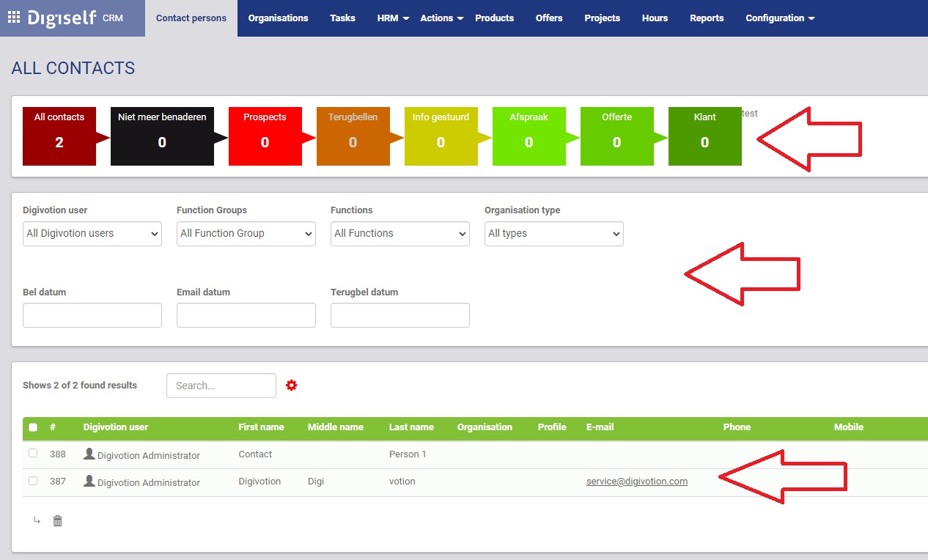
Task: Check the box for contact 387
Action: (x=33, y=481)
